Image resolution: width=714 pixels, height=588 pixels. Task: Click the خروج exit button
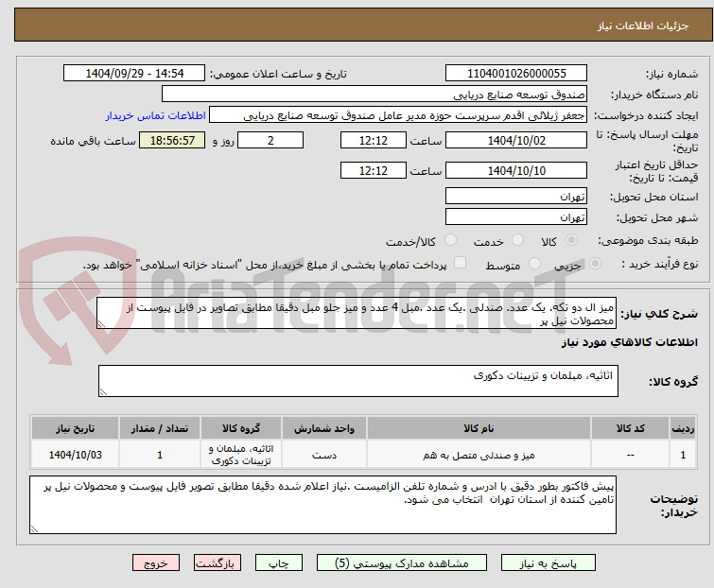pos(156,563)
